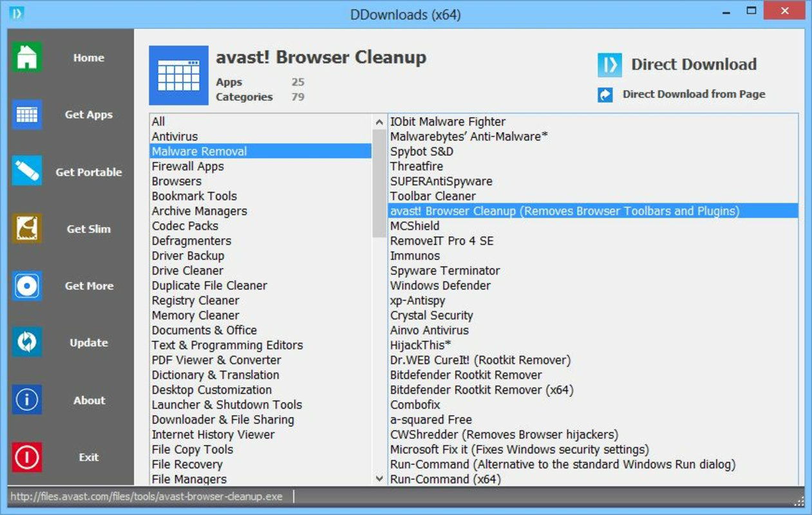The height and width of the screenshot is (515, 812).
Task: Click the Direct Download arrow icon
Action: point(609,64)
